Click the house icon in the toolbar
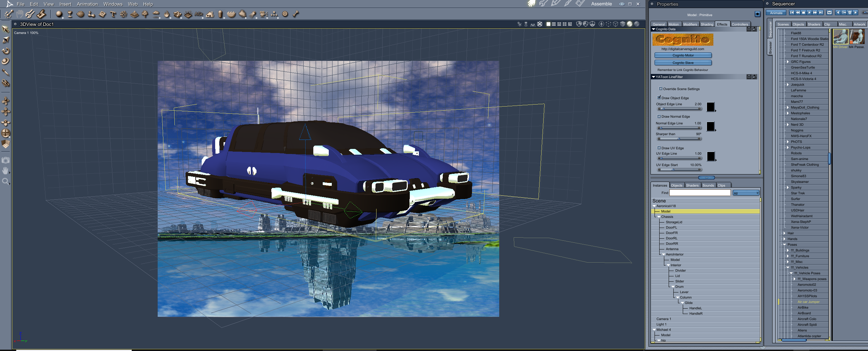The image size is (868, 351). [x=210, y=14]
